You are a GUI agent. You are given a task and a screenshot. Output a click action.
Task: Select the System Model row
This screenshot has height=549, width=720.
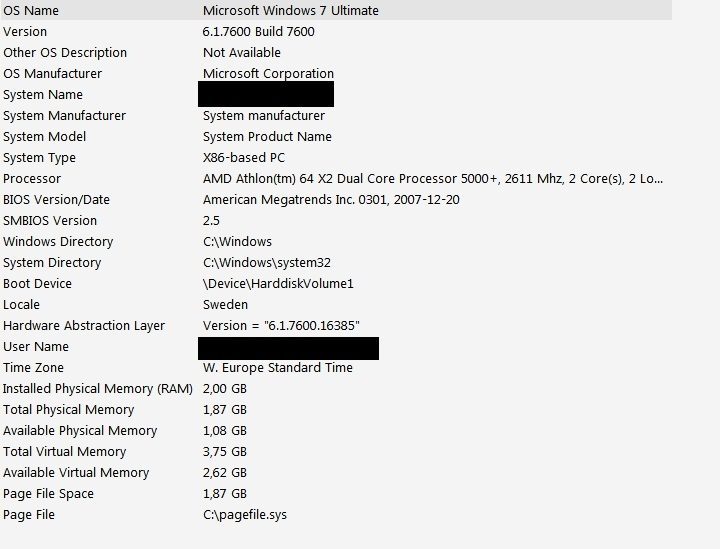point(45,137)
